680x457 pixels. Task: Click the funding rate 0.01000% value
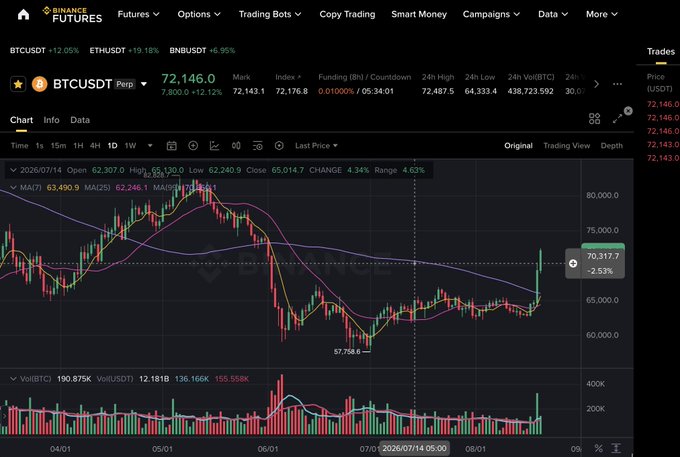pyautogui.click(x=336, y=91)
